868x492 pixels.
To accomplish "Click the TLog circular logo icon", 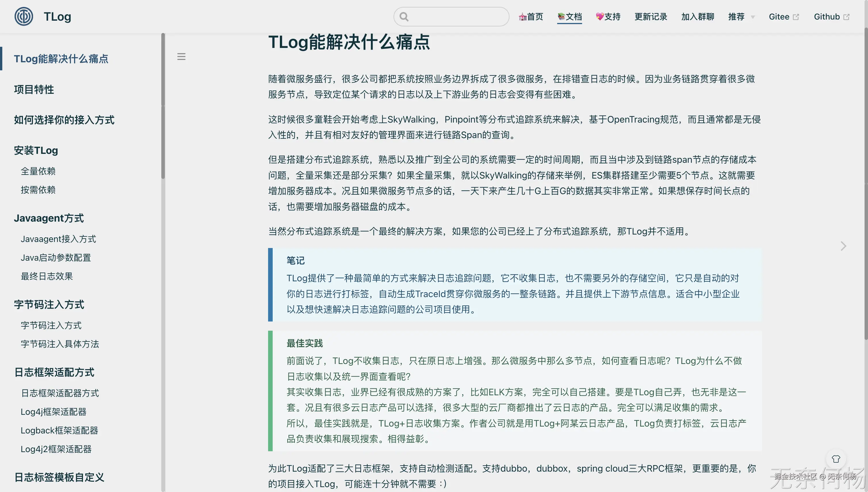I will pyautogui.click(x=24, y=16).
